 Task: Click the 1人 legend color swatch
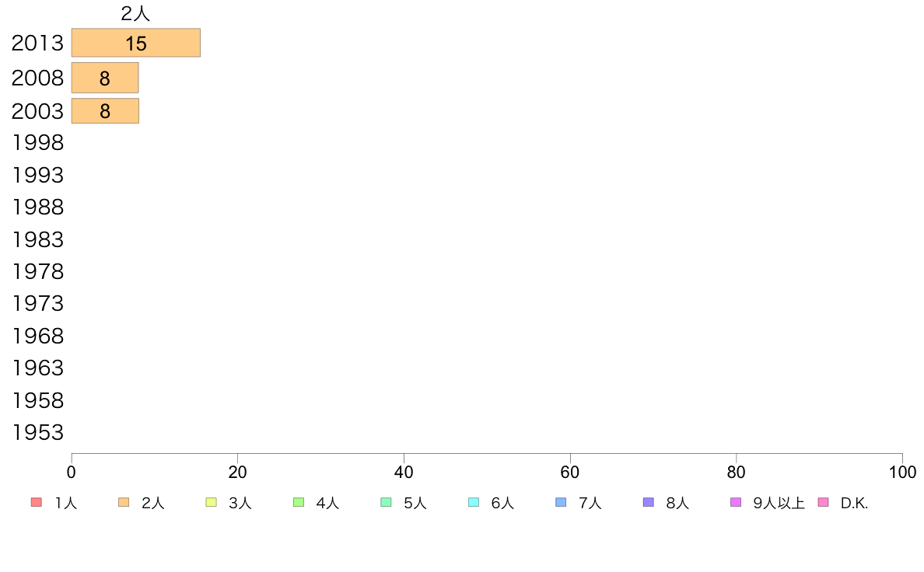coord(36,503)
